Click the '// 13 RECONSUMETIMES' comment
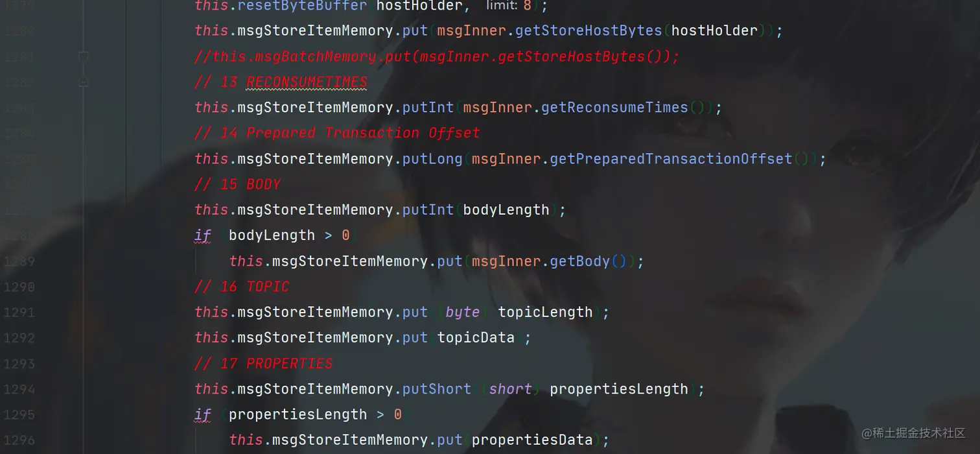The image size is (980, 454). coord(281,82)
